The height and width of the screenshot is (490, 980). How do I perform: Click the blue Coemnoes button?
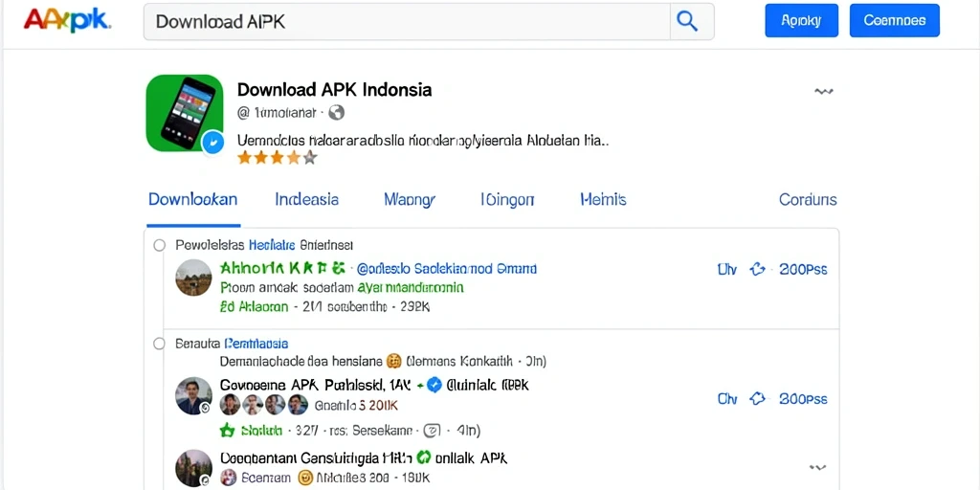[895, 21]
